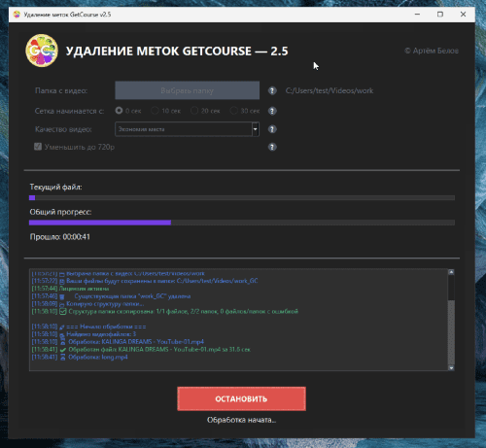Image resolution: width=486 pixels, height=448 pixels.
Task: Click the log scrollbar down arrow
Action: pos(451,367)
